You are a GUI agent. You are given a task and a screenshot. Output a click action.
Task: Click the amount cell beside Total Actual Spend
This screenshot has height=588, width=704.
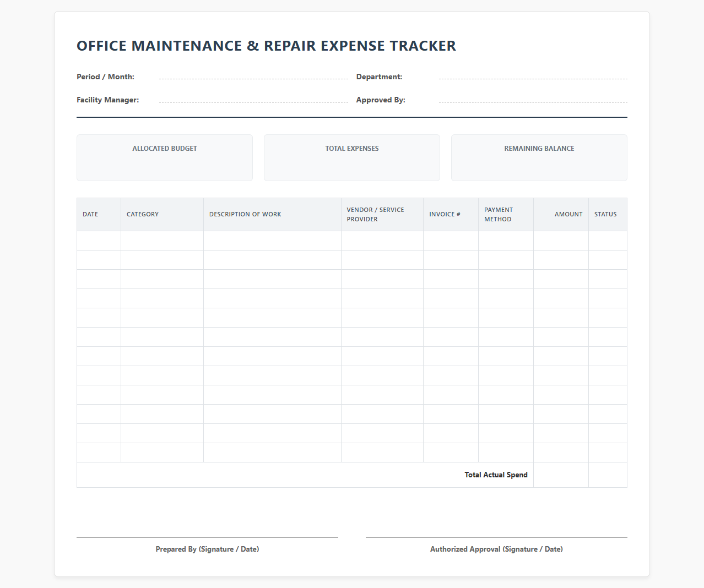tap(561, 475)
